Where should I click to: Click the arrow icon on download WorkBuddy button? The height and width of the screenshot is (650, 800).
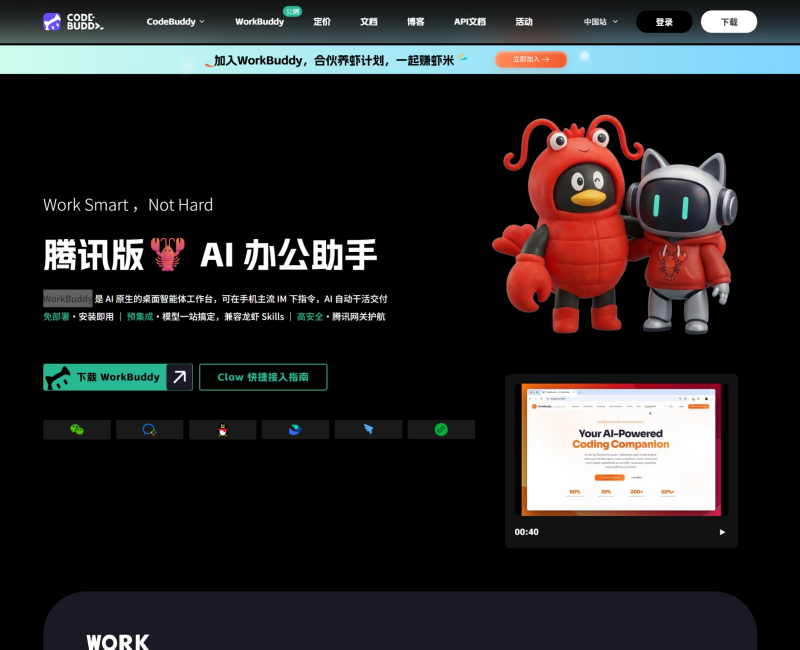179,377
